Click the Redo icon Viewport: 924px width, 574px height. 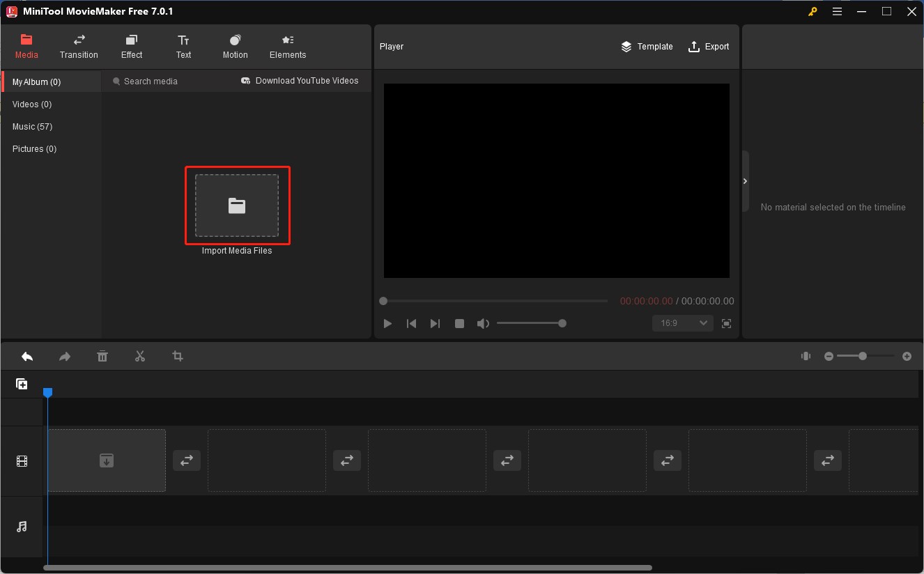[65, 356]
